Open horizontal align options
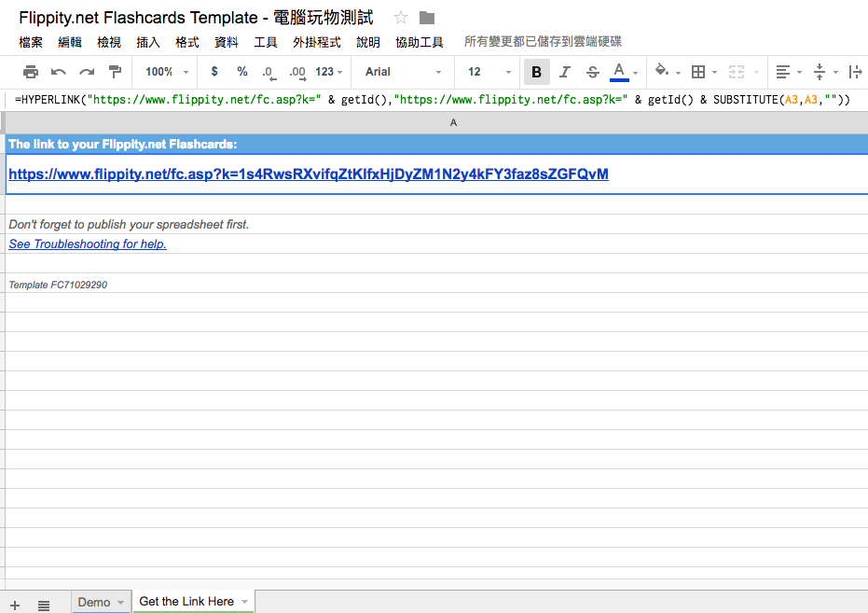Image resolution: width=868 pixels, height=613 pixels. coord(783,72)
